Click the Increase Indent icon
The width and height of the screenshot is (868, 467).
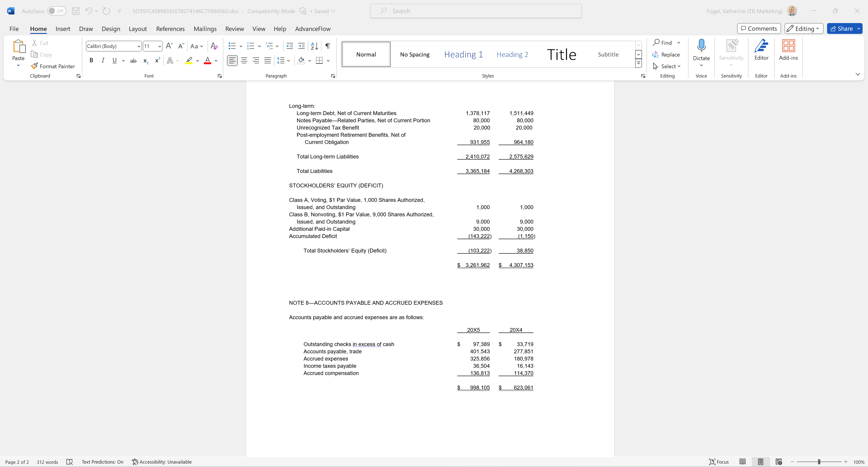tap(302, 46)
